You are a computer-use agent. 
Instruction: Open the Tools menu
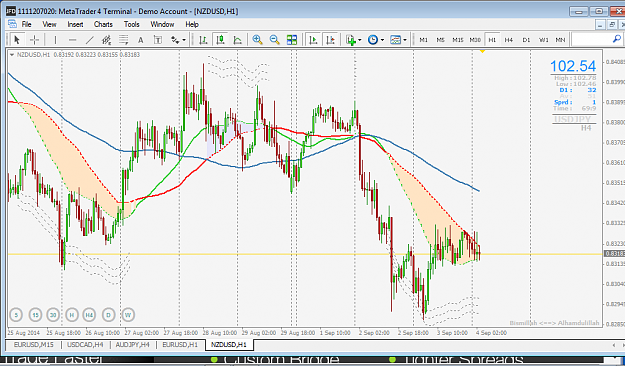[132, 24]
